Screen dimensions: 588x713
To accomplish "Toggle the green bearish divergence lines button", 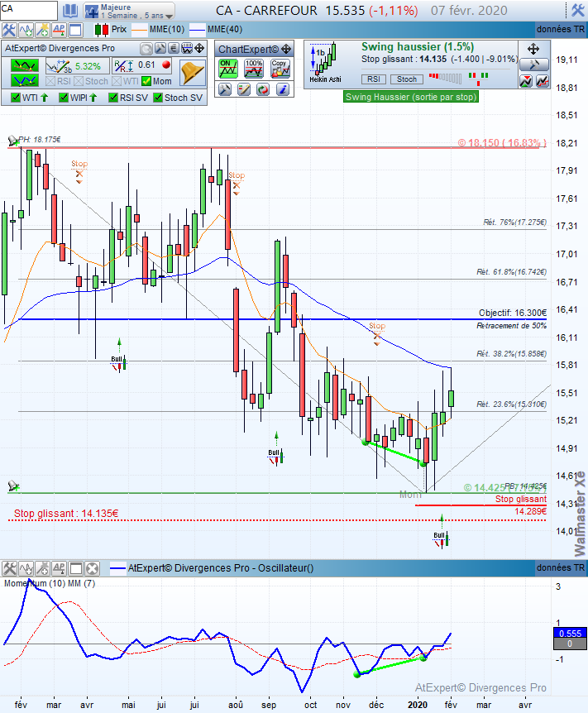I will point(25,66).
